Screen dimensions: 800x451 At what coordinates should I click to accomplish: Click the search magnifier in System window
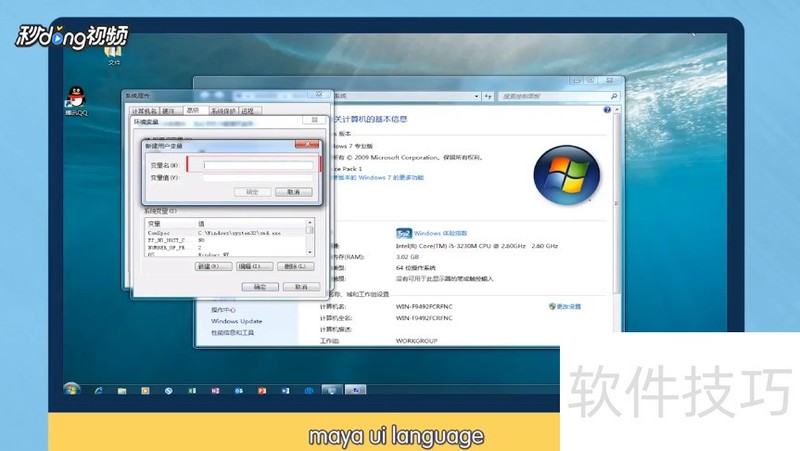click(x=614, y=96)
